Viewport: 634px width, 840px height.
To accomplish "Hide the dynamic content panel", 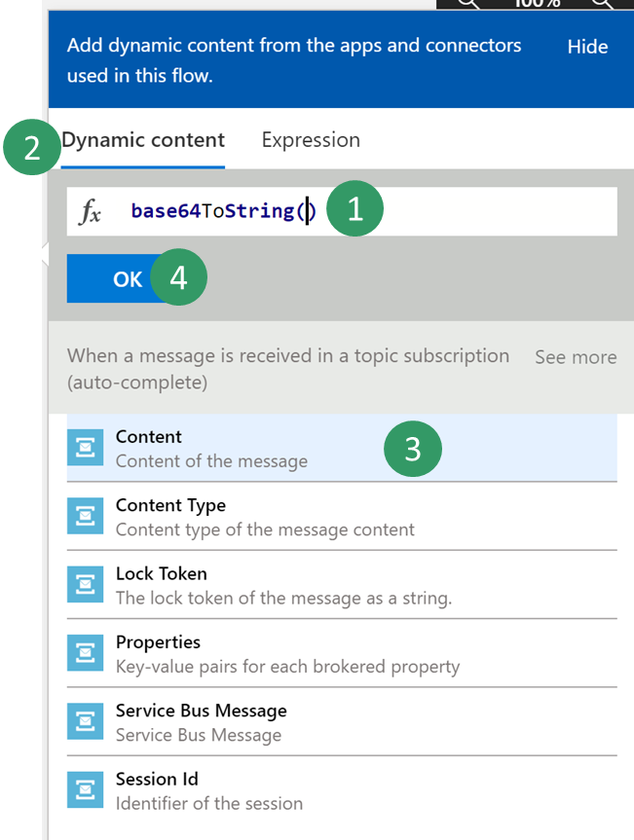I will coord(587,47).
